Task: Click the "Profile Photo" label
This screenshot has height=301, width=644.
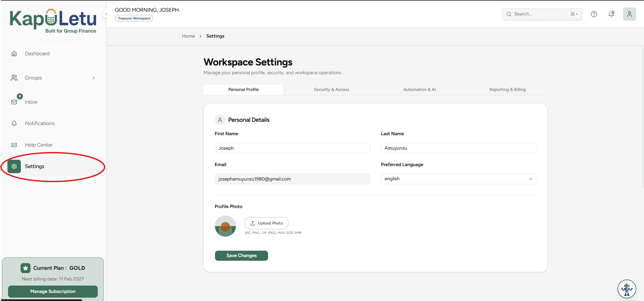Action: pyautogui.click(x=228, y=206)
